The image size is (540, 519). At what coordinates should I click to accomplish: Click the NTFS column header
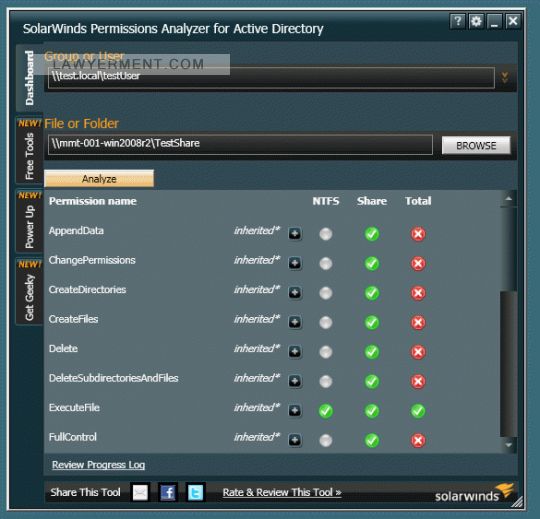coord(326,201)
